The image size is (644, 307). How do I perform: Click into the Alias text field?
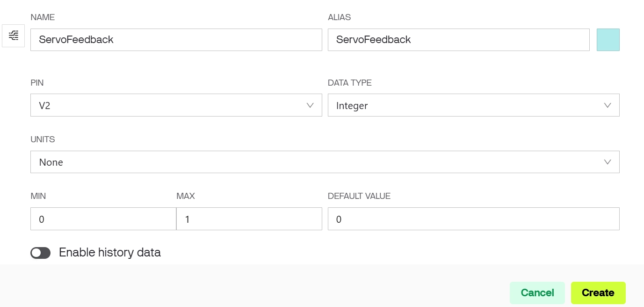458,40
